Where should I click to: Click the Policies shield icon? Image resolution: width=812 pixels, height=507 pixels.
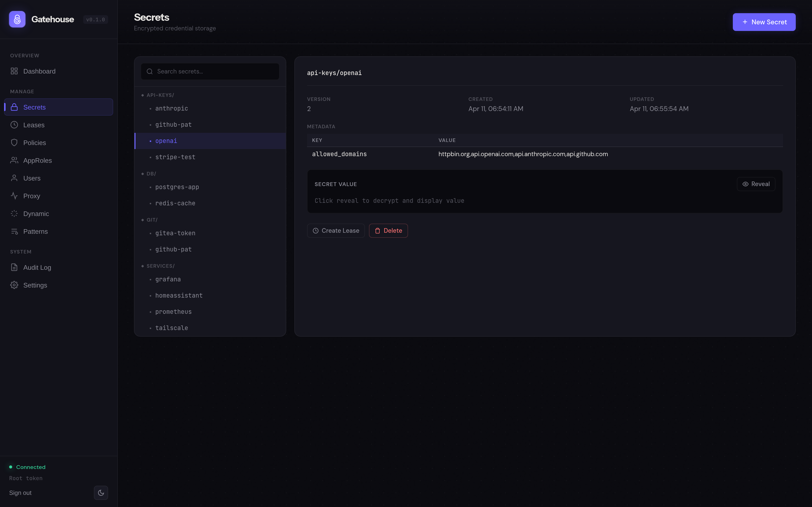pyautogui.click(x=14, y=142)
